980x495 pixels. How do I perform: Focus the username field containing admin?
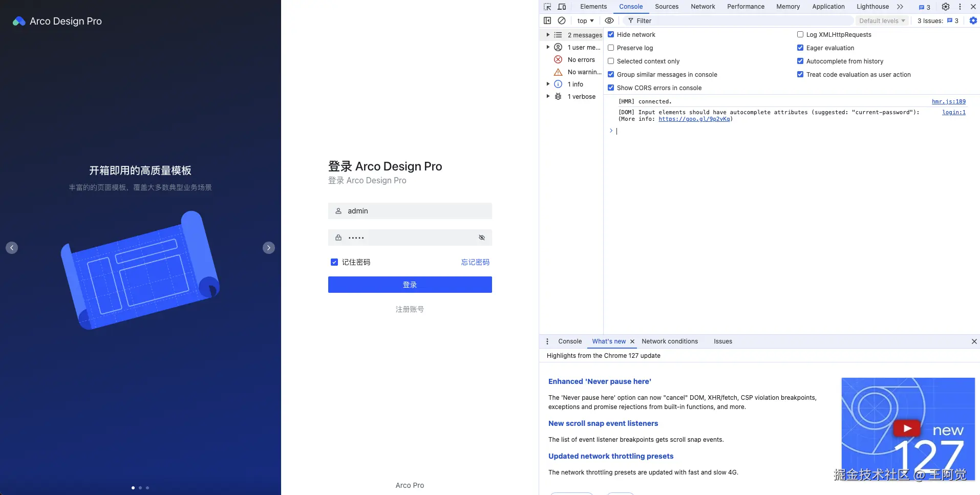pos(410,211)
